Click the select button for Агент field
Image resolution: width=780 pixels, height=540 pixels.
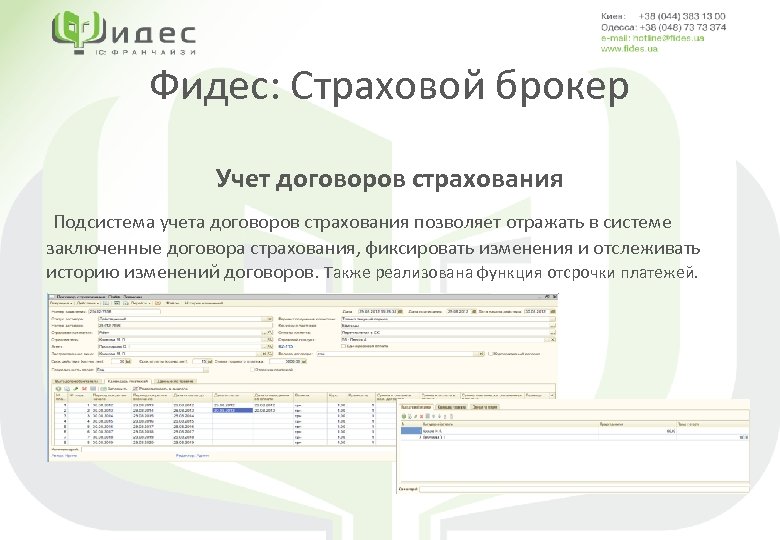[x=264, y=347]
